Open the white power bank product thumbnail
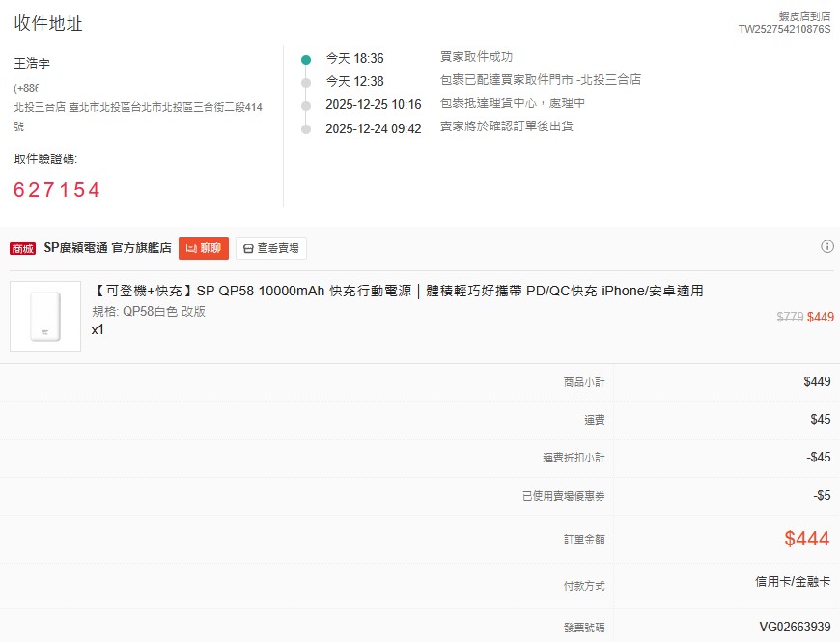The image size is (840, 642). 45,317
